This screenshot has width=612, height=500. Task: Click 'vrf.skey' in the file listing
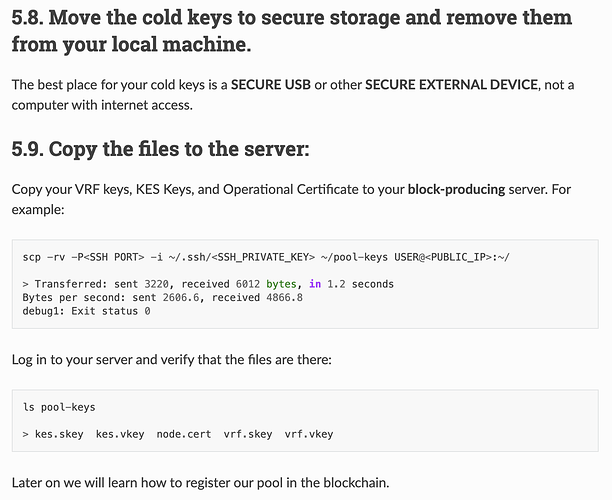tap(248, 434)
